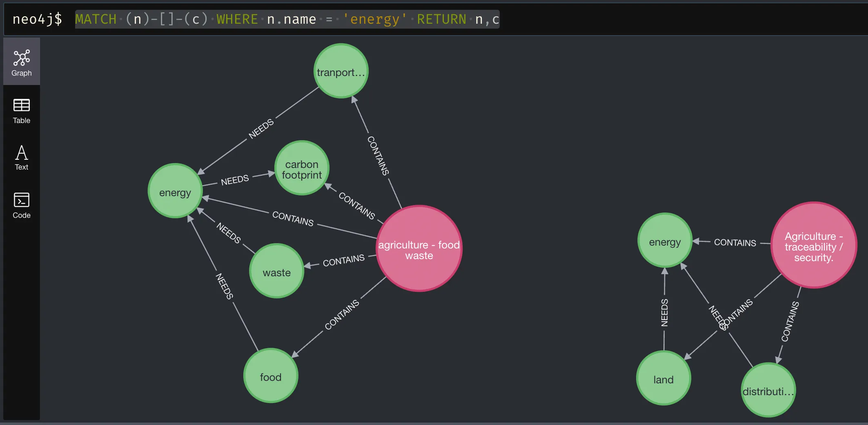Open the Table view
Screen dimensions: 868x425
pyautogui.click(x=21, y=110)
